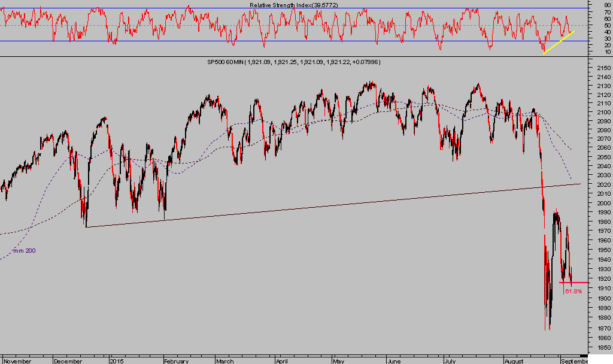The image size is (613, 364).
Task: Select the 2015 marker on time axis
Action: click(x=118, y=361)
